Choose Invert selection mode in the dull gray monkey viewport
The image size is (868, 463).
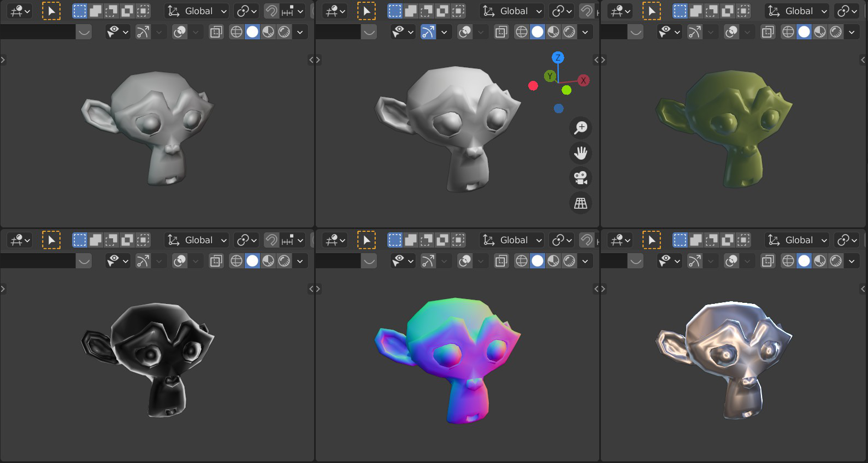127,11
